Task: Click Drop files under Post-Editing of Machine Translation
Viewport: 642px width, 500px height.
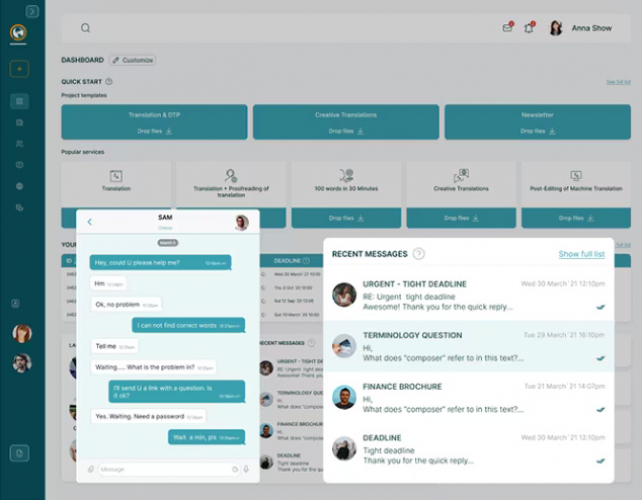Action: pos(576,218)
